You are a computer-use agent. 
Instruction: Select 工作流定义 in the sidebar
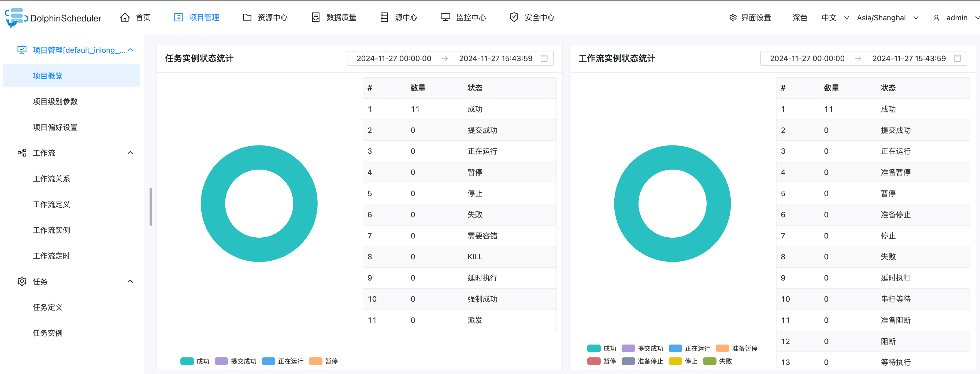pos(51,204)
